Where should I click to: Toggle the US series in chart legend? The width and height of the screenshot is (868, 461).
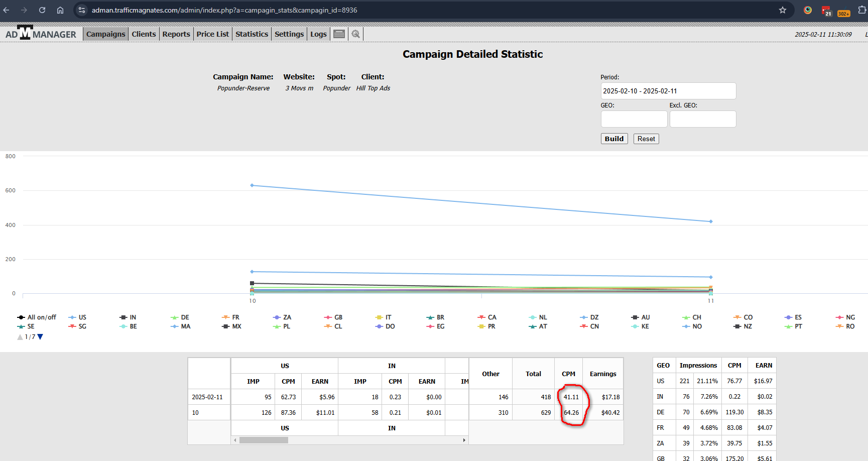point(78,317)
